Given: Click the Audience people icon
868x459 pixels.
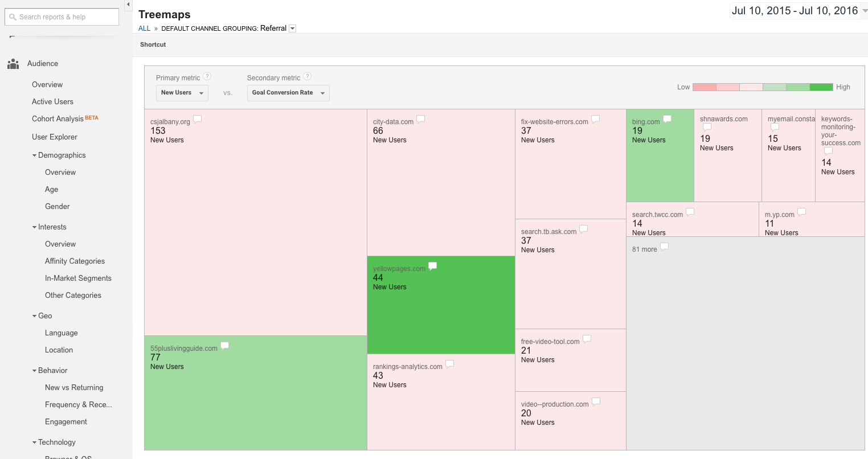Looking at the screenshot, I should pos(13,64).
